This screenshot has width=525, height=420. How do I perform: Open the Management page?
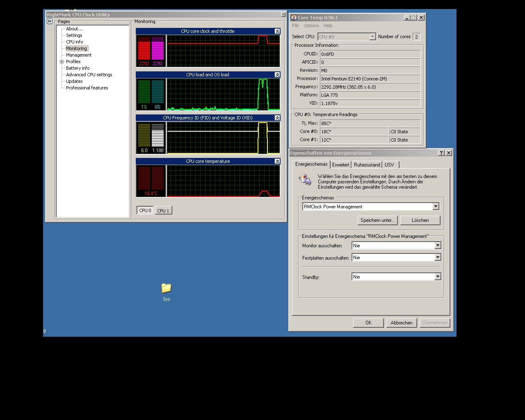(79, 55)
